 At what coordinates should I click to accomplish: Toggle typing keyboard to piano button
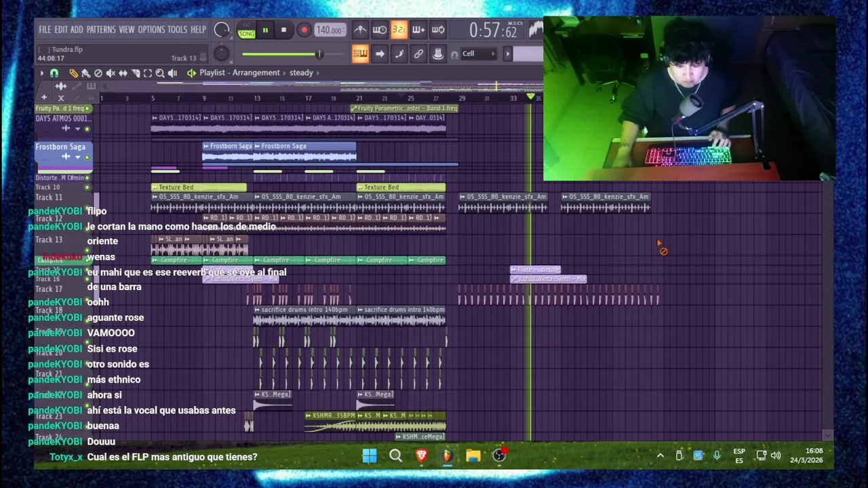click(x=360, y=54)
